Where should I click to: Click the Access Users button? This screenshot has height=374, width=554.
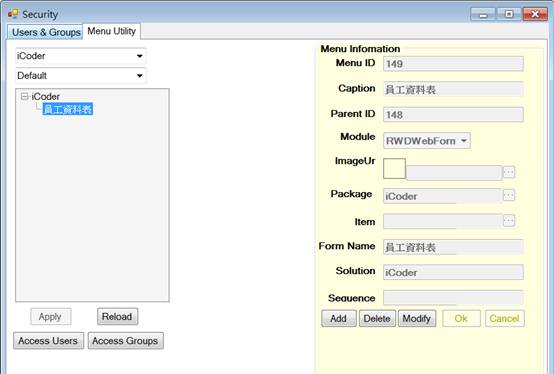(48, 341)
